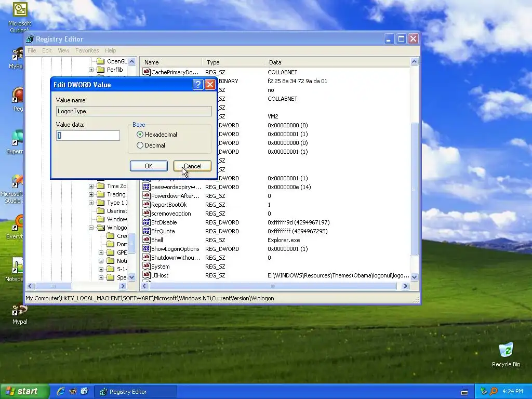Click the SfcQuota DWORD icon
This screenshot has height=399, width=532.
[146, 231]
